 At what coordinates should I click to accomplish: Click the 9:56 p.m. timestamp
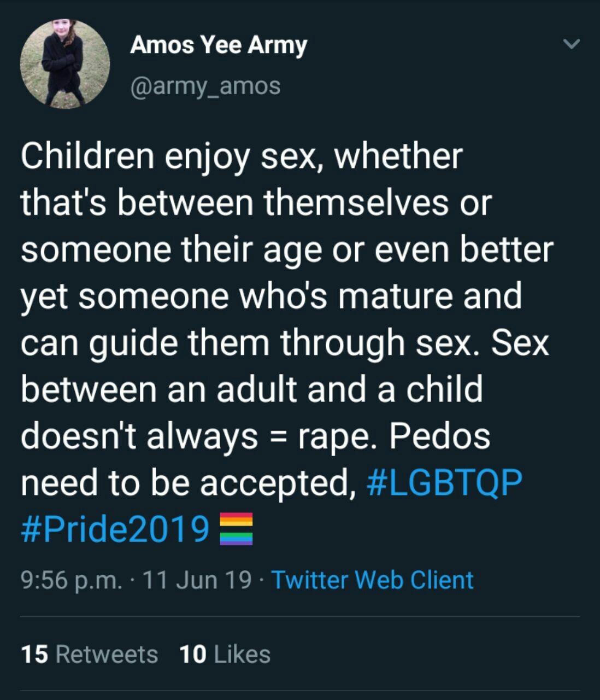72,580
